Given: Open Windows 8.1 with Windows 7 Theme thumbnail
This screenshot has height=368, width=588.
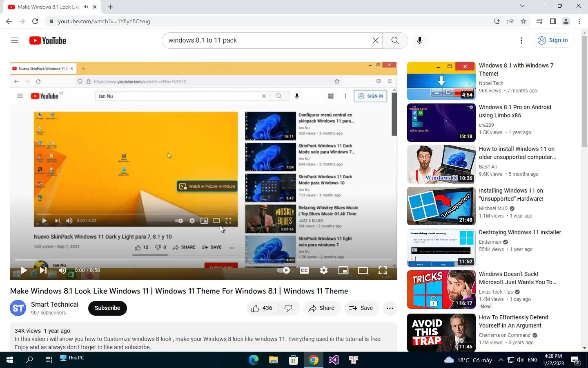Looking at the screenshot, I should pos(441,81).
